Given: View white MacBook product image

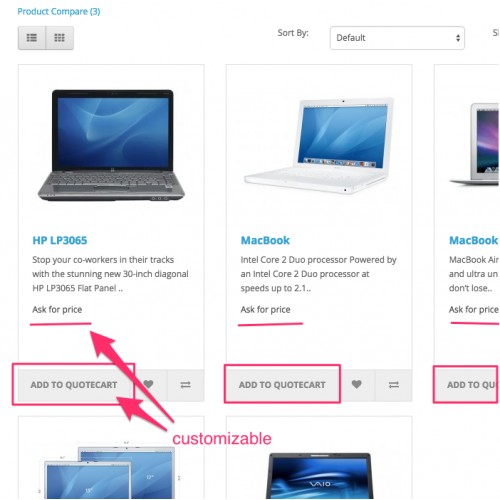Looking at the screenshot, I should (319, 145).
